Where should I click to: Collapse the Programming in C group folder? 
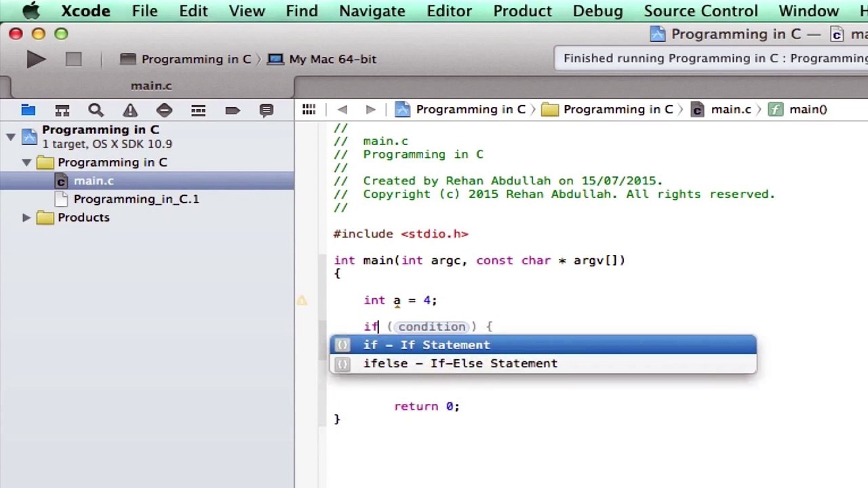[26, 163]
